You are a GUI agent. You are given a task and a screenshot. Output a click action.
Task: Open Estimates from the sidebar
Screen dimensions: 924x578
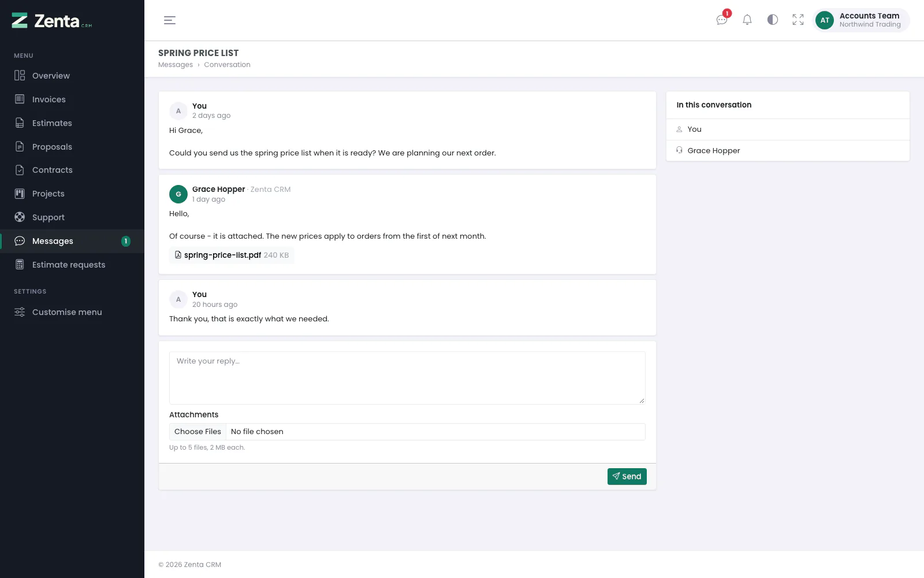point(72,123)
